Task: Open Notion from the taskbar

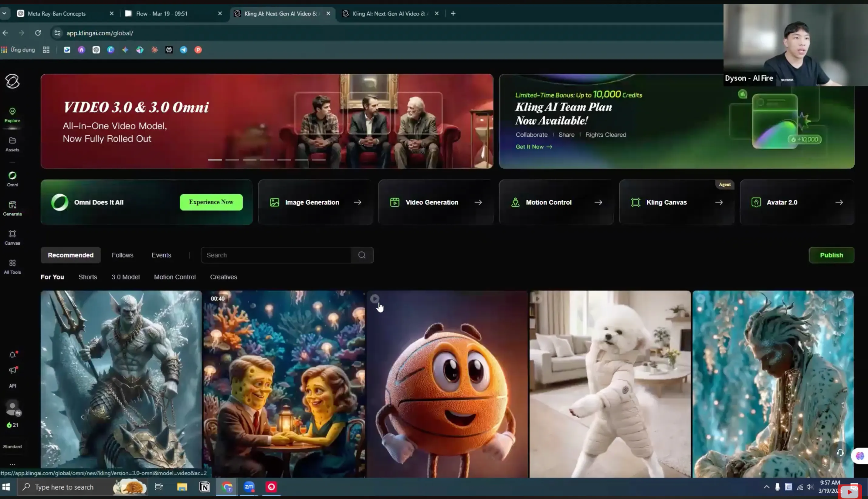Action: [x=205, y=487]
